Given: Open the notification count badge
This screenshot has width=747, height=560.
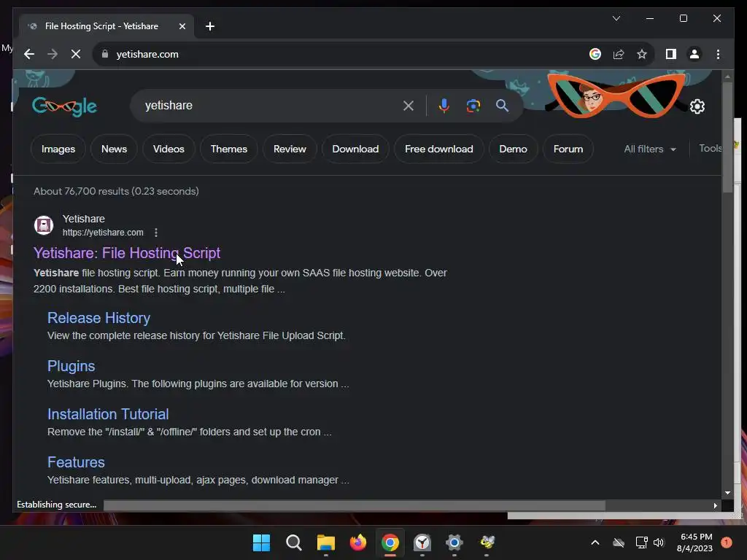Looking at the screenshot, I should (726, 542).
